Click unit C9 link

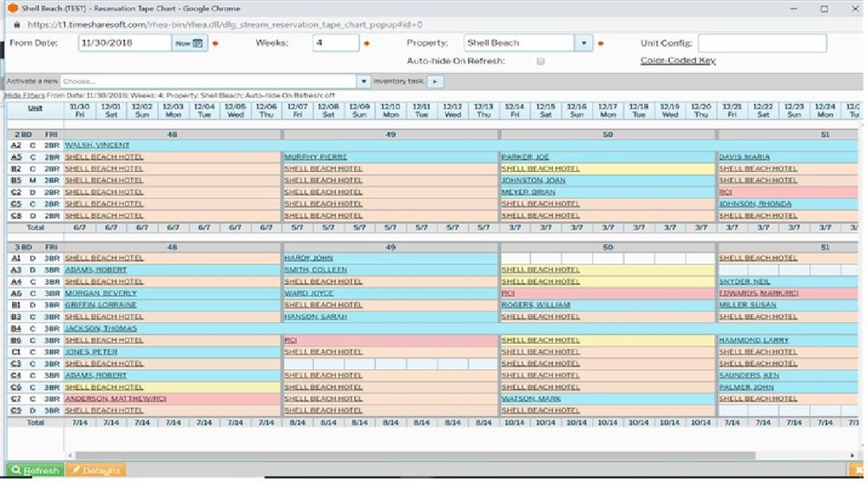[16, 411]
